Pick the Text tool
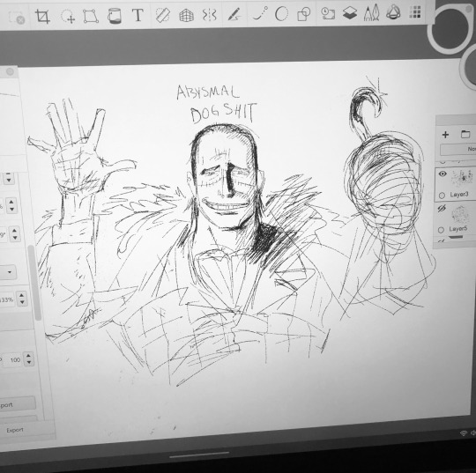 [138, 15]
